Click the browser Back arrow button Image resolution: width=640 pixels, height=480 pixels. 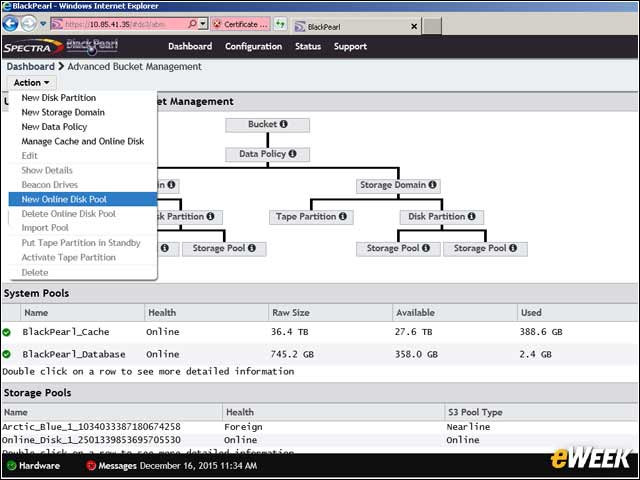pos(11,24)
